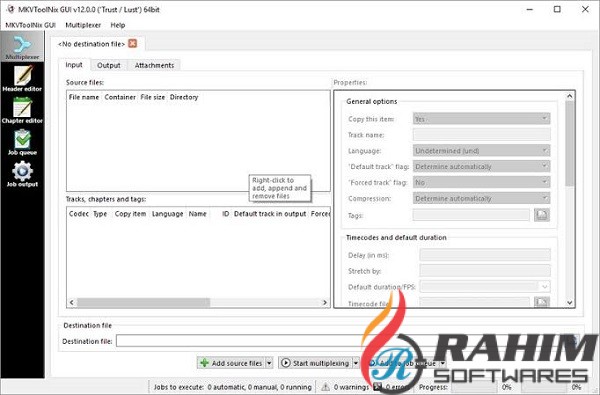Click in the Track name field
The width and height of the screenshot is (600, 395).
tap(481, 135)
